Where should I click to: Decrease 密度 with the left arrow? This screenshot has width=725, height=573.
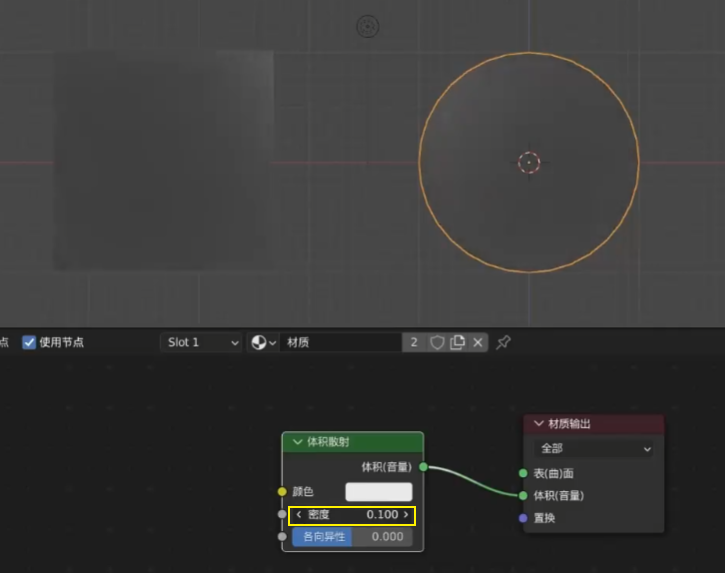(x=299, y=515)
